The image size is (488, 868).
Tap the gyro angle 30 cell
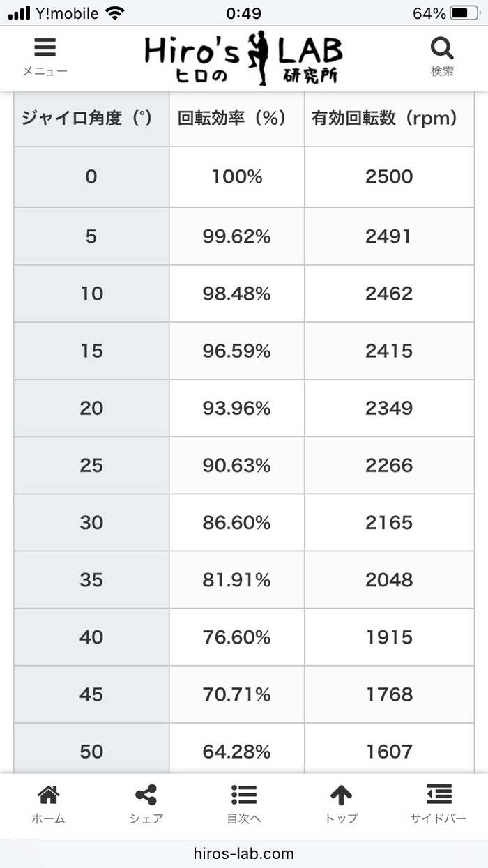click(x=91, y=523)
